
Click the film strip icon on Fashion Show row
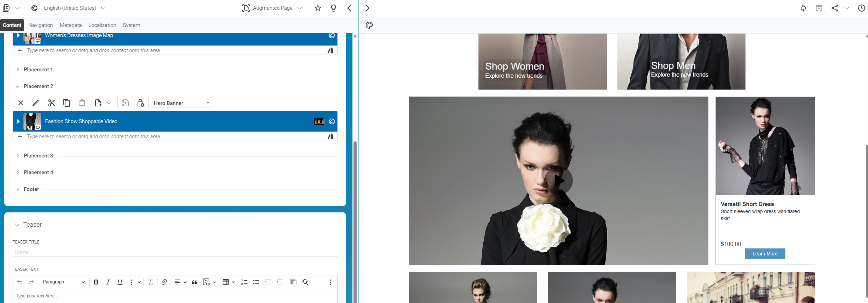tap(319, 121)
